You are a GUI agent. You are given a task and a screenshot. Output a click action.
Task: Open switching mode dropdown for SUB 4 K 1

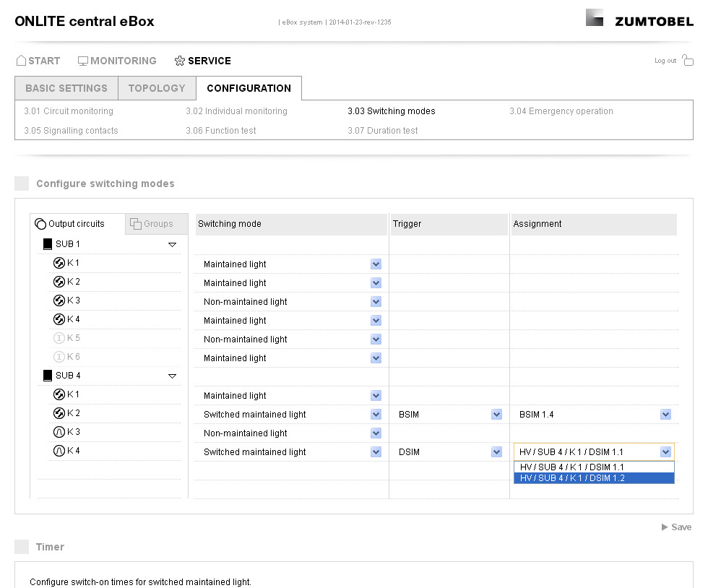pyautogui.click(x=376, y=396)
